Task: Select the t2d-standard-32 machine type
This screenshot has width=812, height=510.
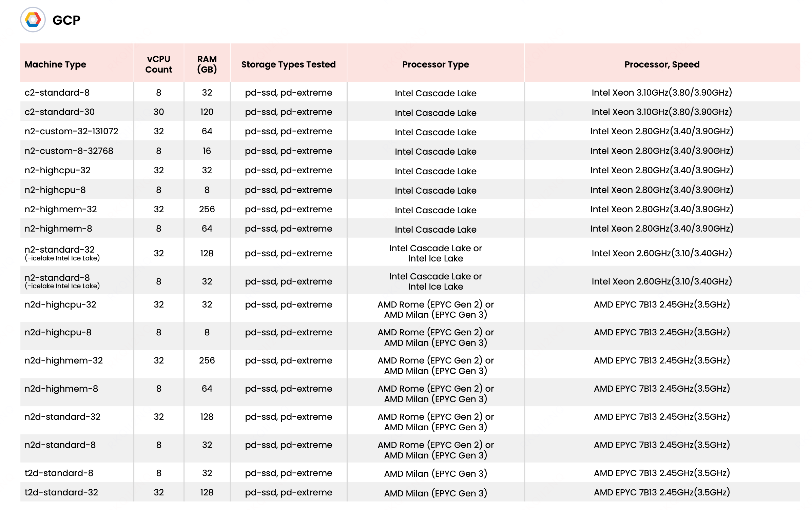Action: [x=61, y=492]
